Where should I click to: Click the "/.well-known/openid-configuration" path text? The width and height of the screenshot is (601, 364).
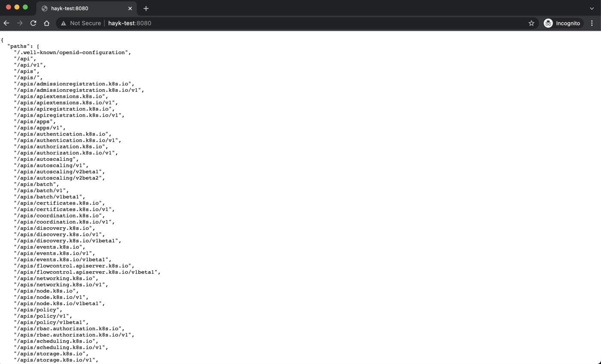point(72,52)
